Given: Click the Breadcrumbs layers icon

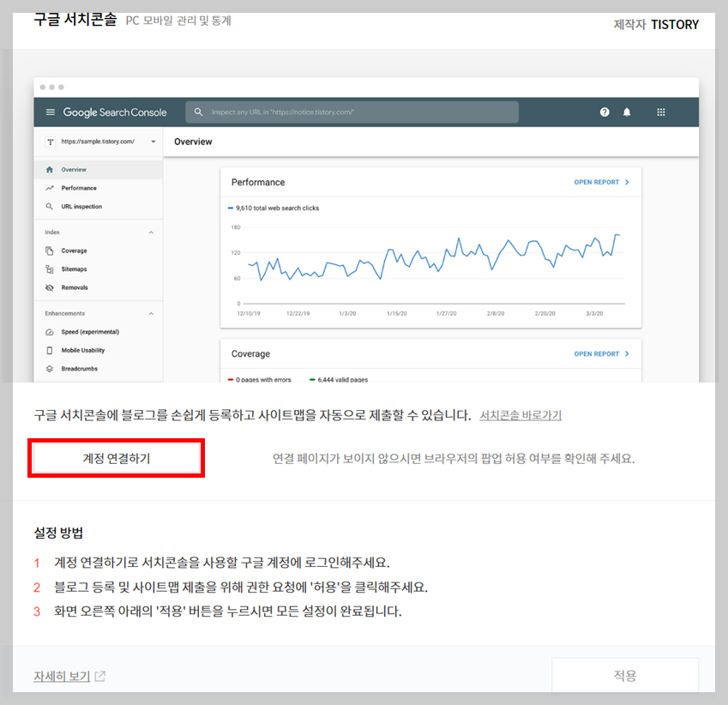Looking at the screenshot, I should (x=50, y=369).
